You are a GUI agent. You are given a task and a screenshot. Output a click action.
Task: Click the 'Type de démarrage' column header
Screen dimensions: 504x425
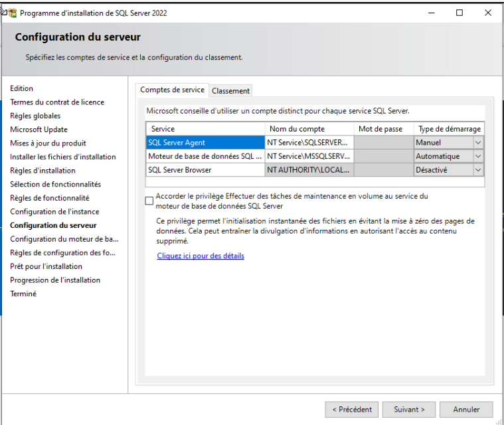(x=449, y=129)
